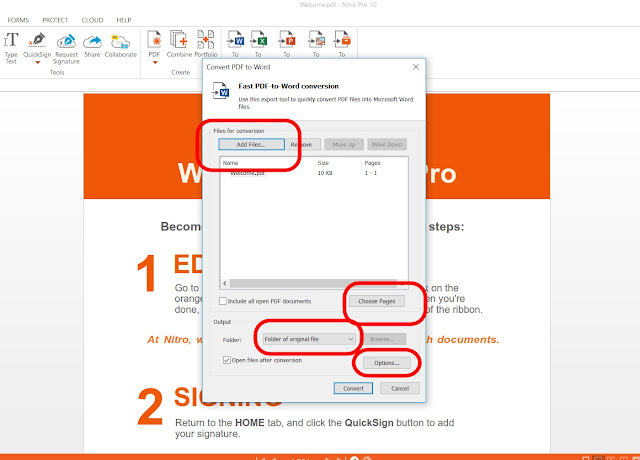640x460 pixels.
Task: Click the Remove button
Action: (x=301, y=144)
